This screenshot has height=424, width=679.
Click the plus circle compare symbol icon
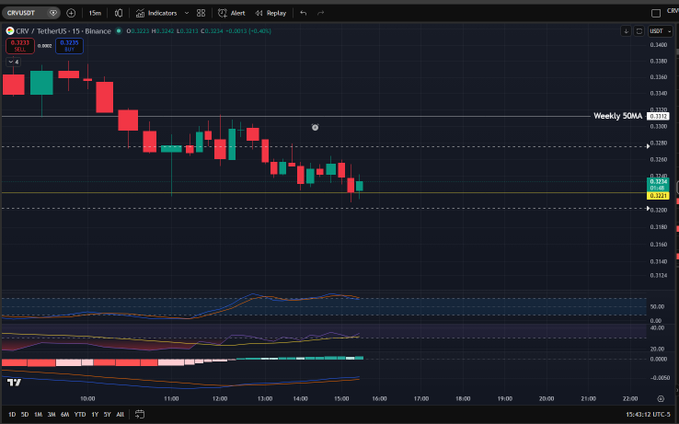71,13
